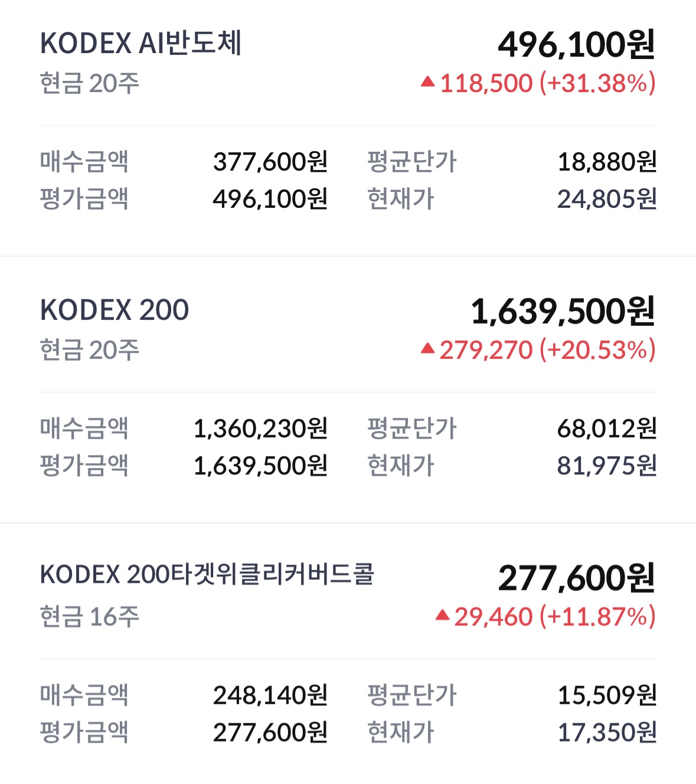Click the 15,509원 average price
The image size is (696, 784).
coord(607,695)
